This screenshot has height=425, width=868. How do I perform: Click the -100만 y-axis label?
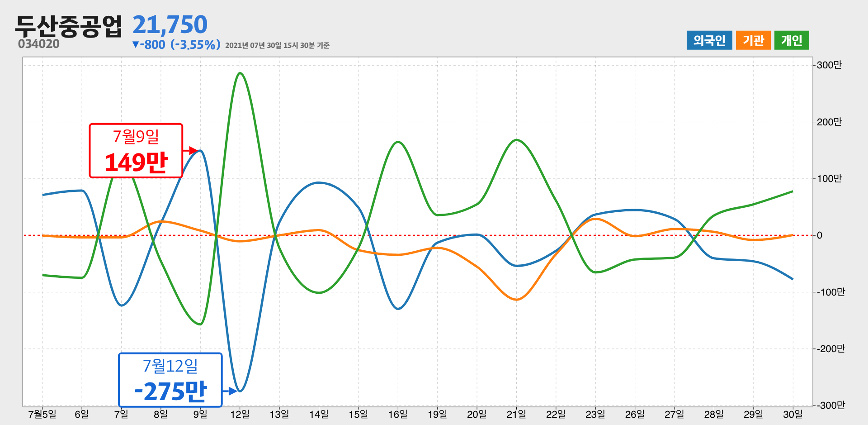click(830, 292)
